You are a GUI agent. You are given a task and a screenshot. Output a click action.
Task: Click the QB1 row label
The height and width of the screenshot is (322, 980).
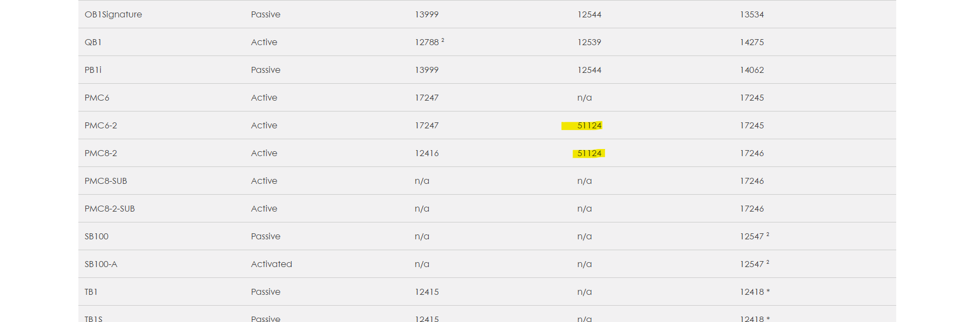93,42
